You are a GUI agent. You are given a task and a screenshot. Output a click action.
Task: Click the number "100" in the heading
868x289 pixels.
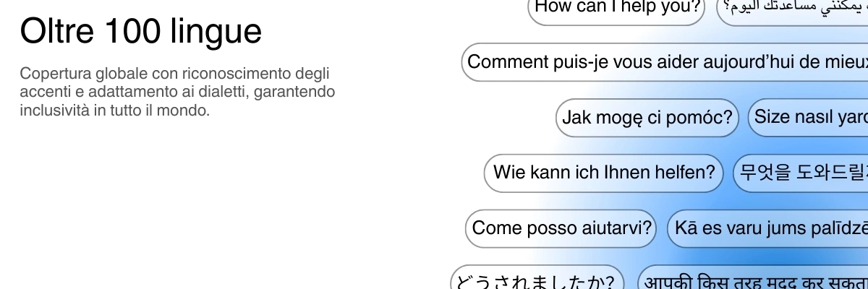click(x=133, y=32)
